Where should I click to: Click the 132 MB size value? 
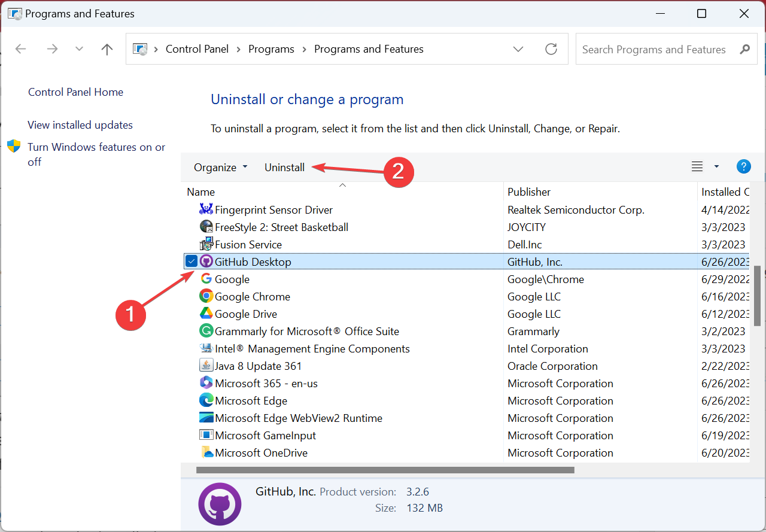click(x=424, y=508)
